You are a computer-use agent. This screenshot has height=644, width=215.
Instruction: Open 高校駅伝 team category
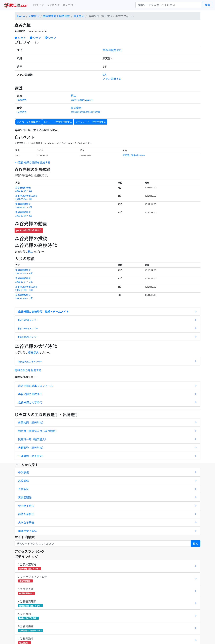coord(107,481)
